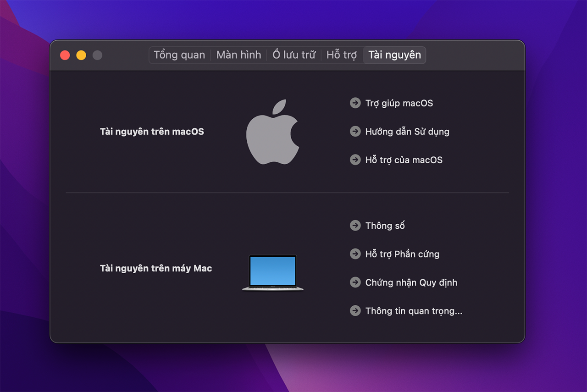Select the Tài nguyên tab
The image size is (587, 392).
tap(395, 55)
